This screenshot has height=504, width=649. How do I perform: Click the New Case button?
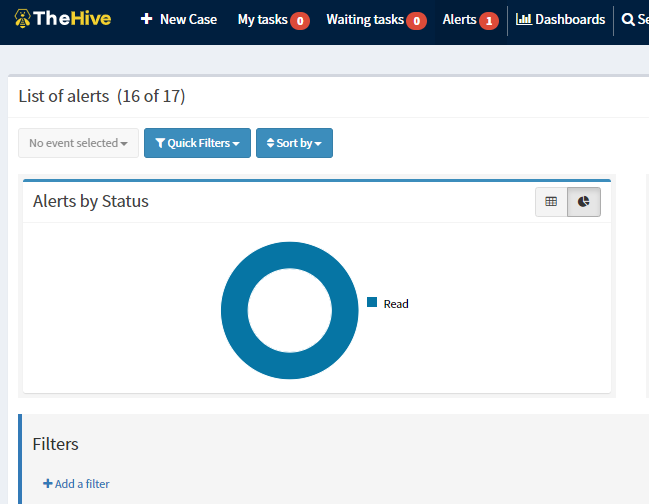(x=179, y=19)
